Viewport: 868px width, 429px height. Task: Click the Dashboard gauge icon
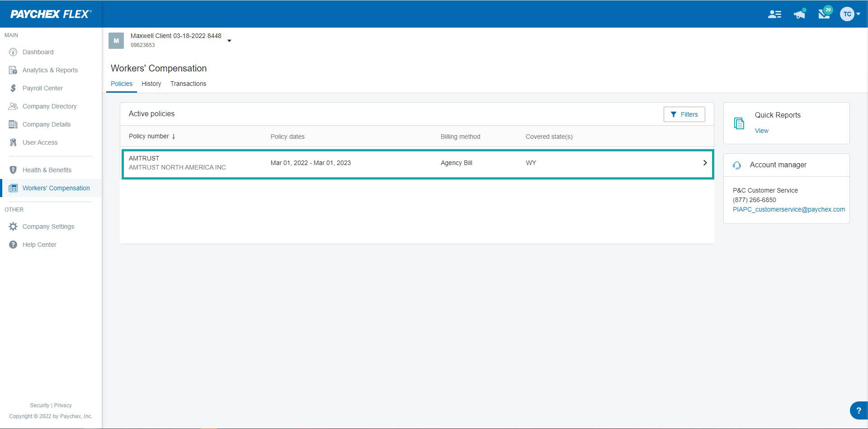click(x=13, y=52)
